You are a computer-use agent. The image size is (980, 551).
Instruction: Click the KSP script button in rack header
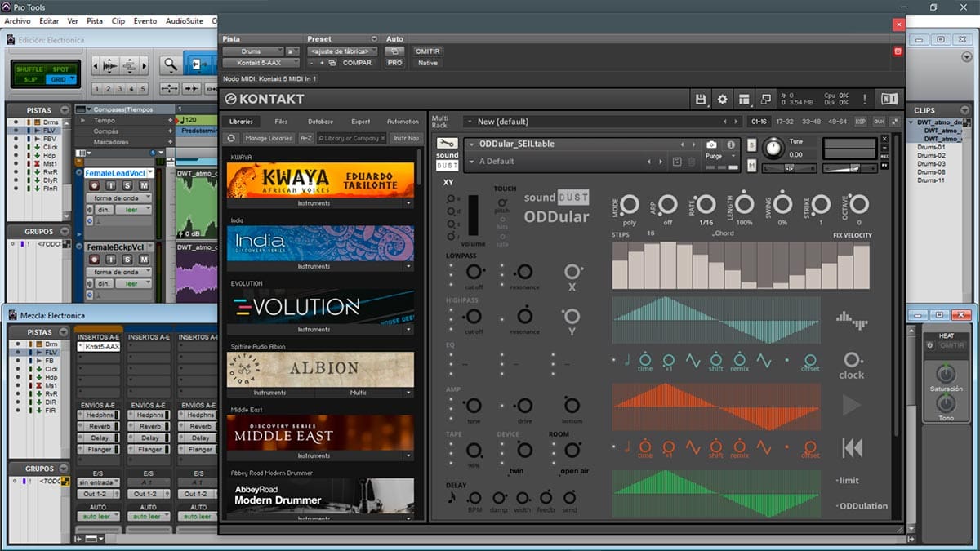(x=860, y=122)
